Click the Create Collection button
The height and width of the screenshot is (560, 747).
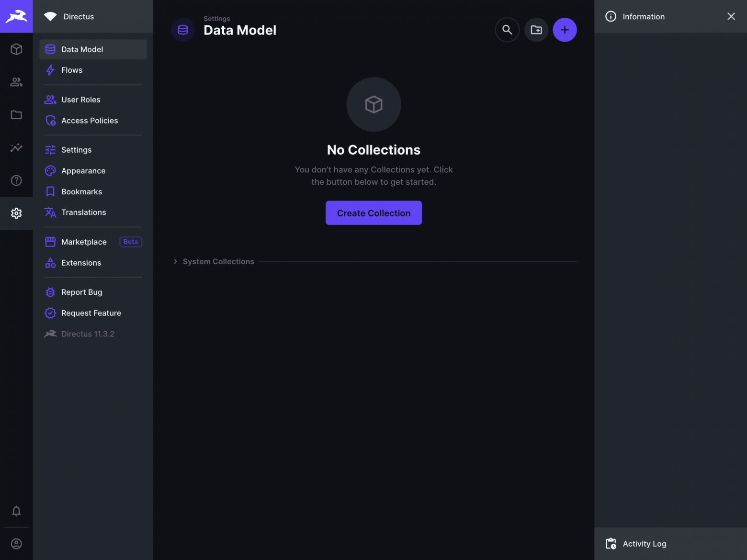(x=373, y=213)
